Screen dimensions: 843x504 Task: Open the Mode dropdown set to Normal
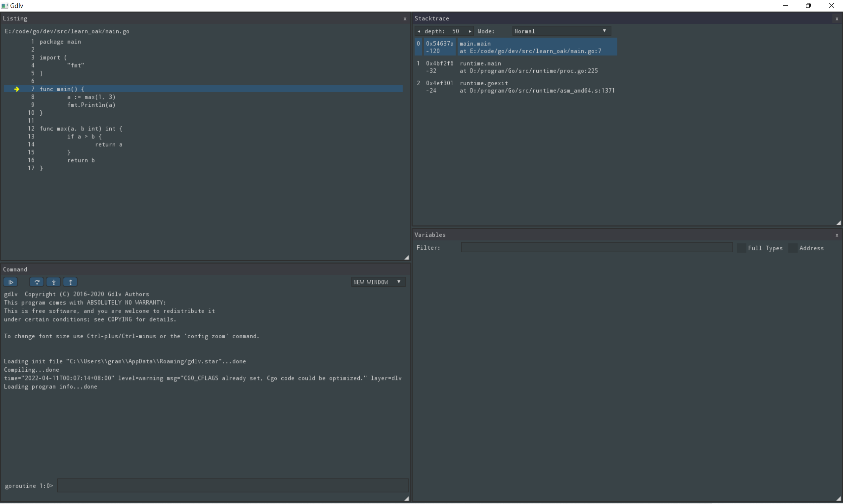(561, 31)
